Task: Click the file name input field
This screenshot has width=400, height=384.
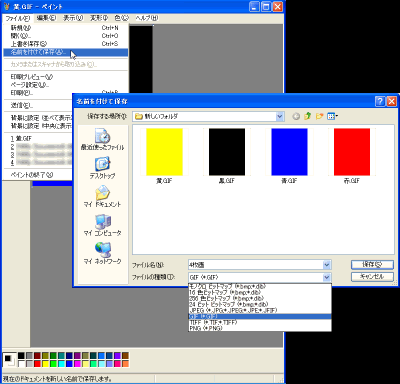Action: [x=256, y=265]
